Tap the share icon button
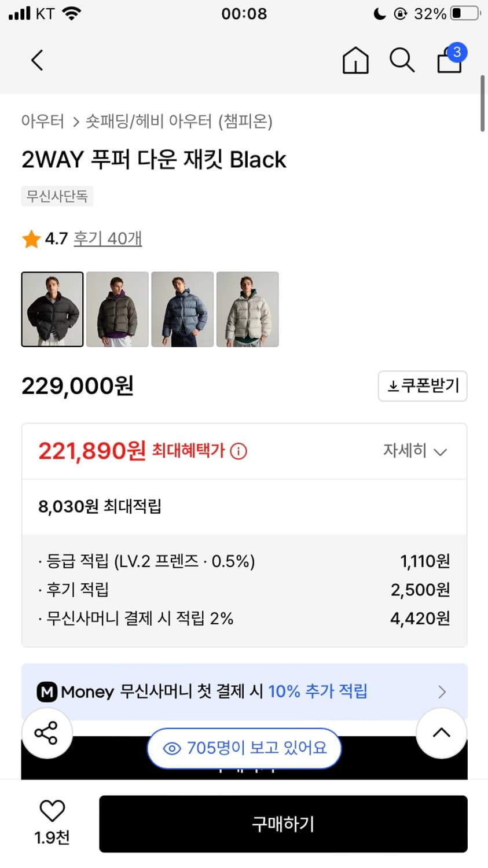Viewport: 488px width, 868px height. pyautogui.click(x=46, y=733)
